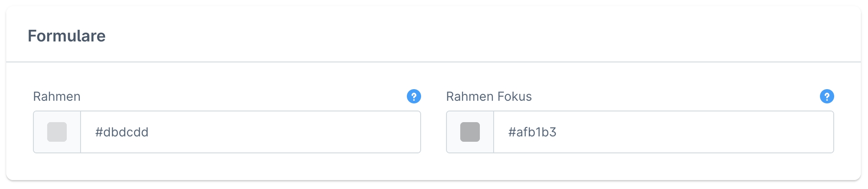Select the #dbdcdd color value text
This screenshot has width=868, height=189.
click(x=122, y=132)
